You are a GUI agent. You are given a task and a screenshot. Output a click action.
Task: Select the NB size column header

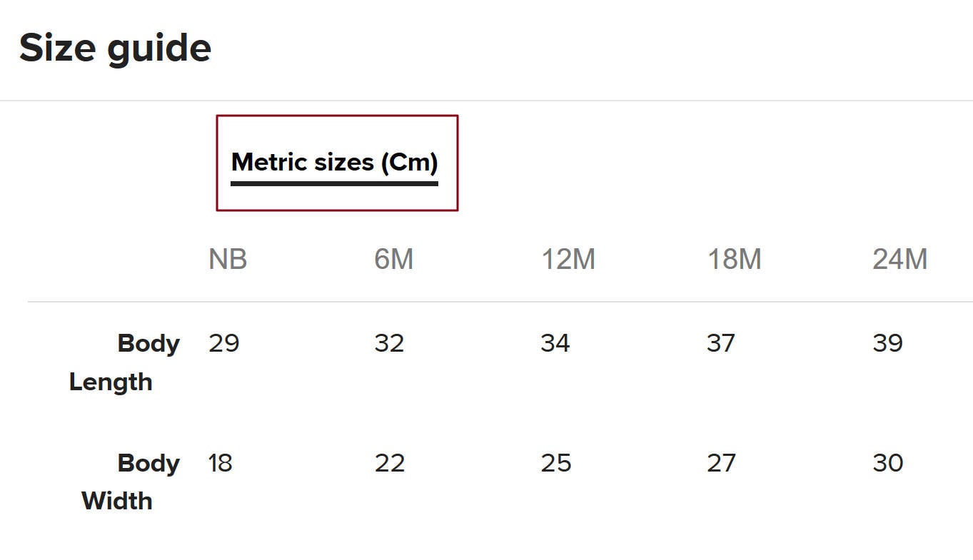228,259
